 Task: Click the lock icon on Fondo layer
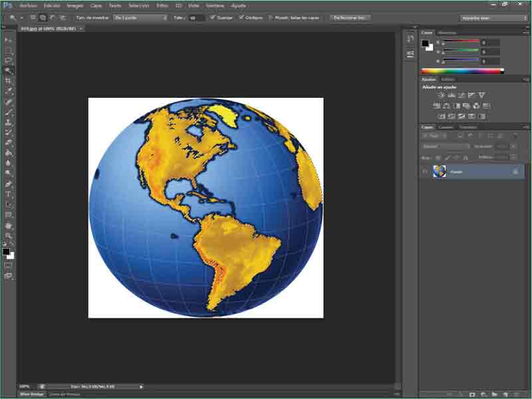515,172
